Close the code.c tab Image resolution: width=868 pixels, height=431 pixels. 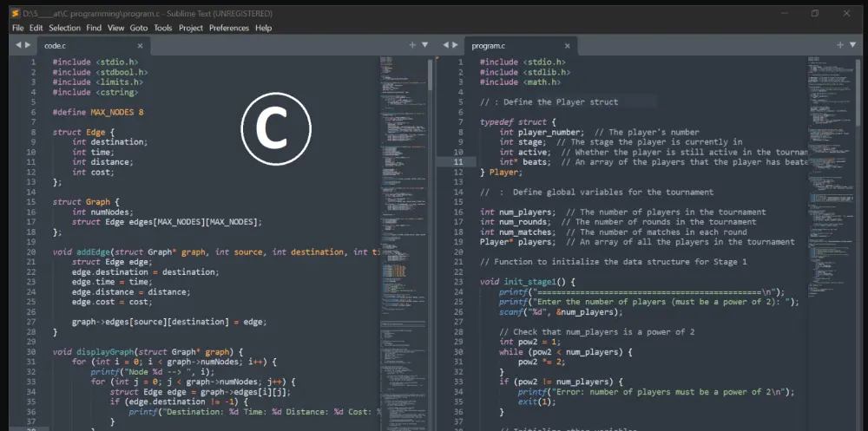tap(140, 46)
